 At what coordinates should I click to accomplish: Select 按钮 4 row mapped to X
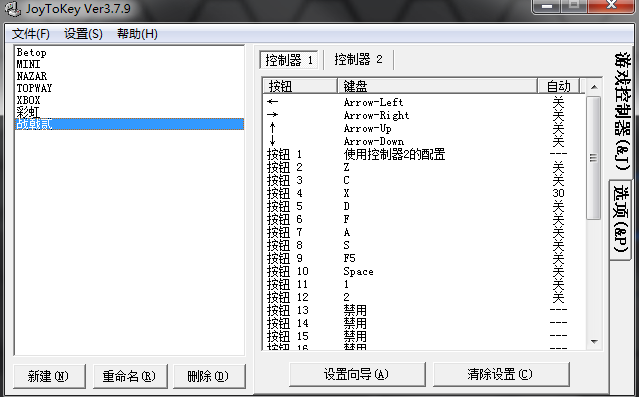[424, 193]
